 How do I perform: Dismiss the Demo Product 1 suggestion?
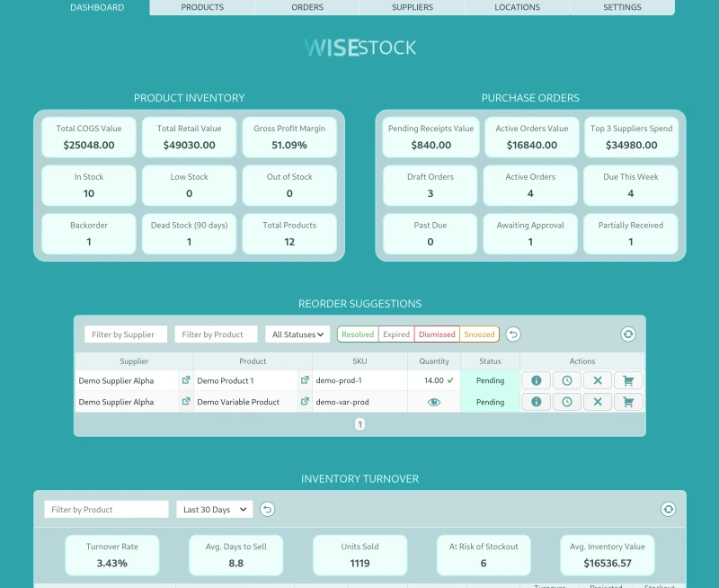point(598,380)
